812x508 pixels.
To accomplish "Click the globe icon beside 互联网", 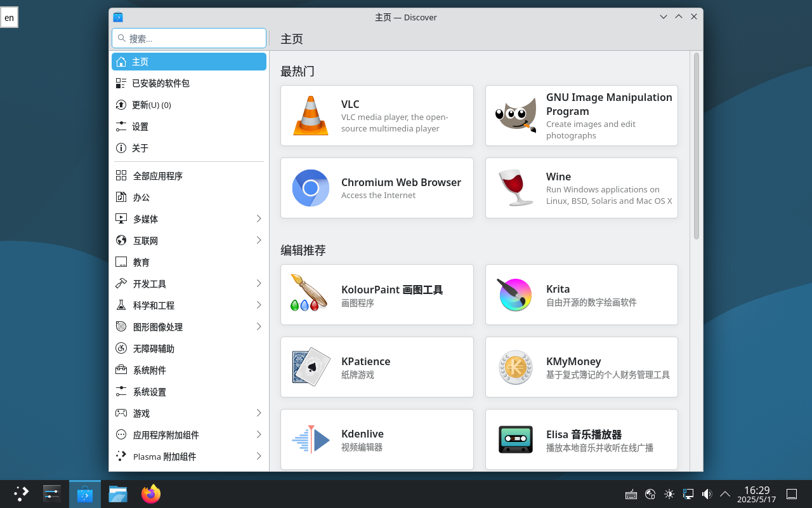I will coord(121,241).
